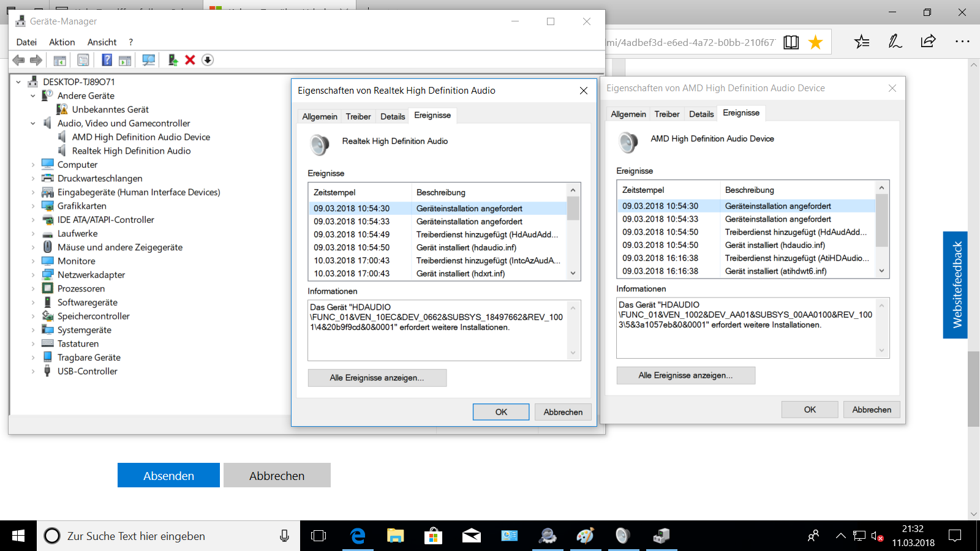Go back with the toolbar left arrow
The height and width of the screenshot is (551, 980).
(19, 60)
